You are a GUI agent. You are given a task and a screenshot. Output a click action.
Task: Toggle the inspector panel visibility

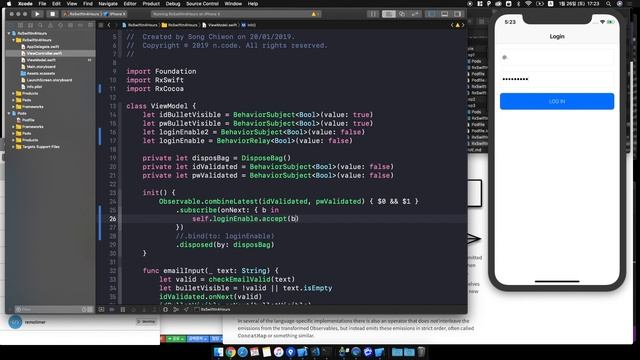[458, 14]
